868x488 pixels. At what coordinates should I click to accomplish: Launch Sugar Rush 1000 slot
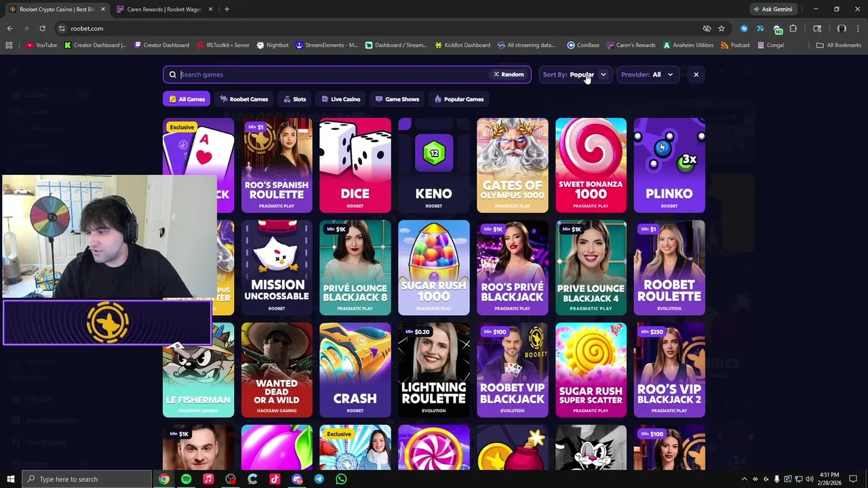click(434, 268)
